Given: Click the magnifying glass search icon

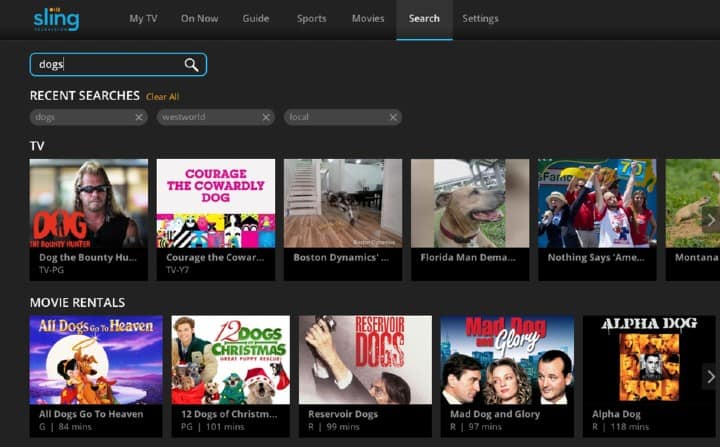Looking at the screenshot, I should pyautogui.click(x=191, y=65).
